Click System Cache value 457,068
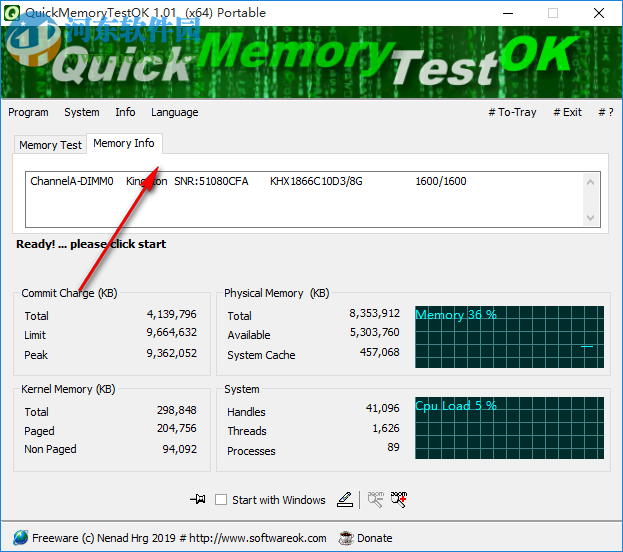Viewport: 623px width, 552px height. pyautogui.click(x=379, y=352)
